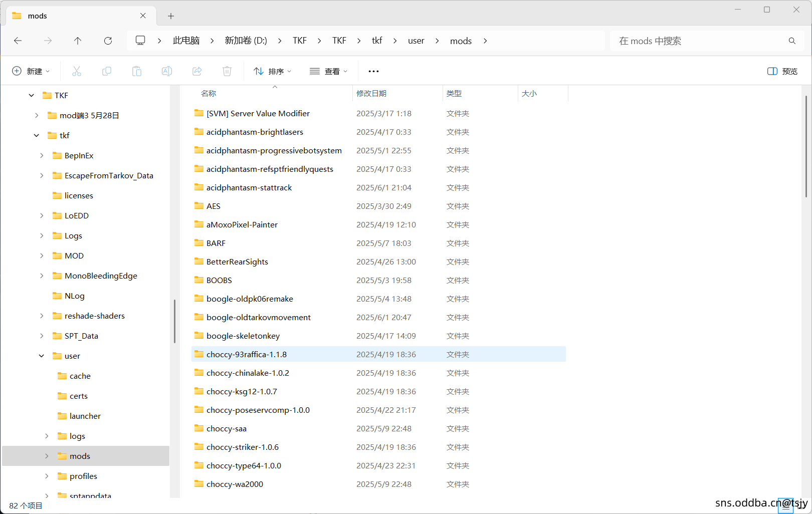Screen dimensions: 812x514
Task: Click the details view icon at bottom right
Action: tap(785, 507)
